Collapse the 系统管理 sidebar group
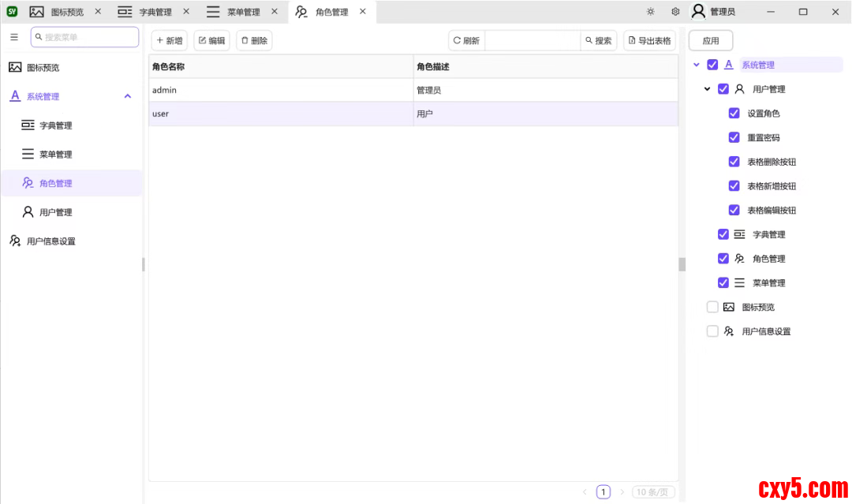The width and height of the screenshot is (852, 504). [128, 96]
